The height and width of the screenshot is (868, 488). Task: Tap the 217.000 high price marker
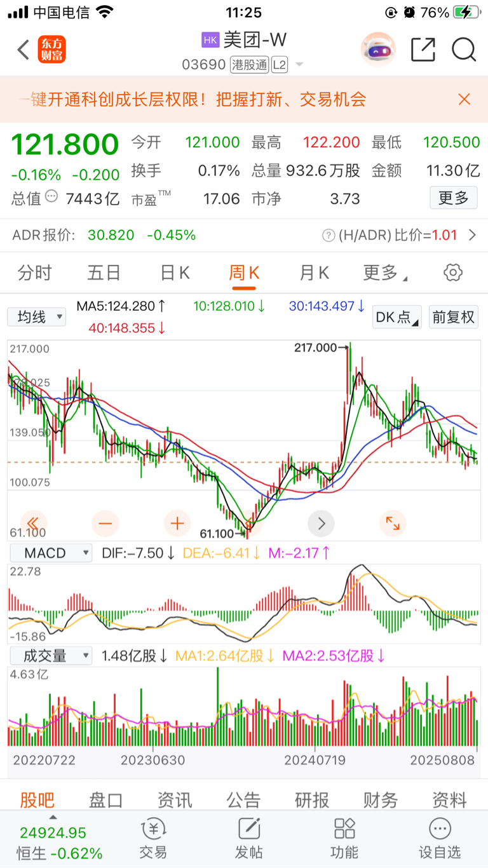[322, 347]
